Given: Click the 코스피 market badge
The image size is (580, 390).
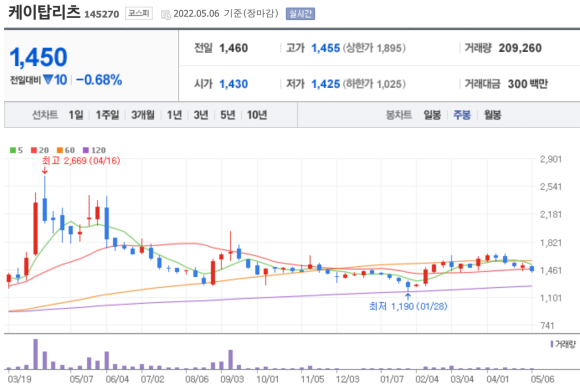Looking at the screenshot, I should (139, 14).
